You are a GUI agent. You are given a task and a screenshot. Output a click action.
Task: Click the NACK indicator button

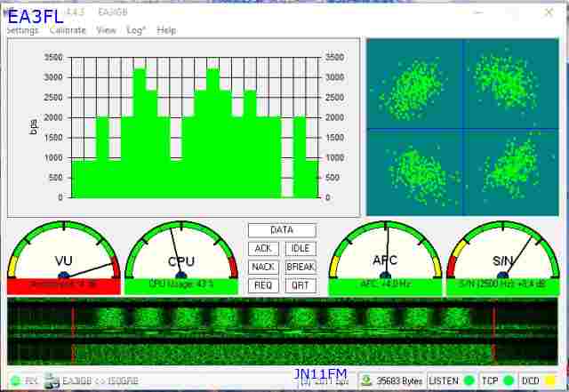point(262,267)
